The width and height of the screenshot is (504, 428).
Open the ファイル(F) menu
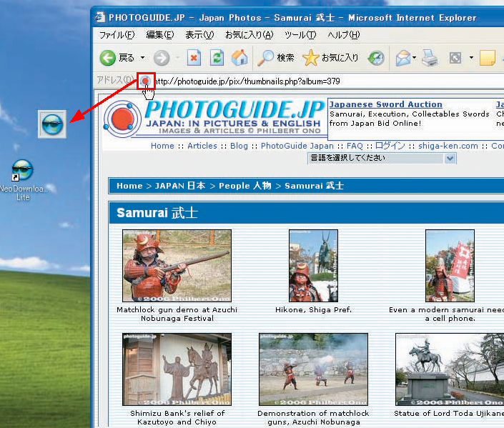[x=117, y=35]
